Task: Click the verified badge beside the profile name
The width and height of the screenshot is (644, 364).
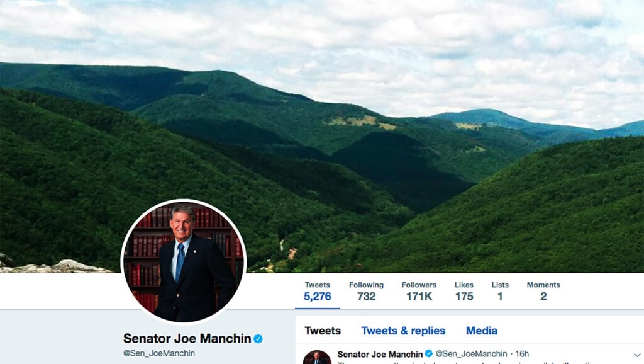Action: click(258, 339)
